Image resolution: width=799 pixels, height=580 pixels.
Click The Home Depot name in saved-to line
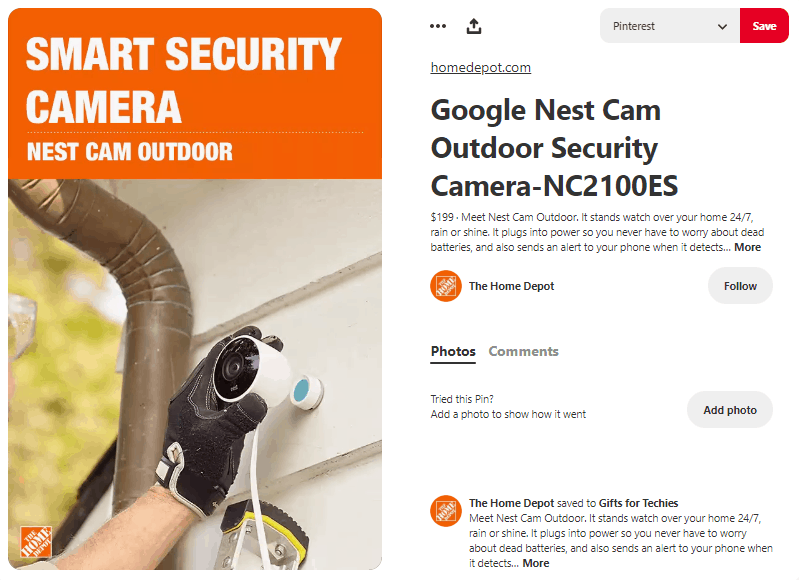click(511, 503)
